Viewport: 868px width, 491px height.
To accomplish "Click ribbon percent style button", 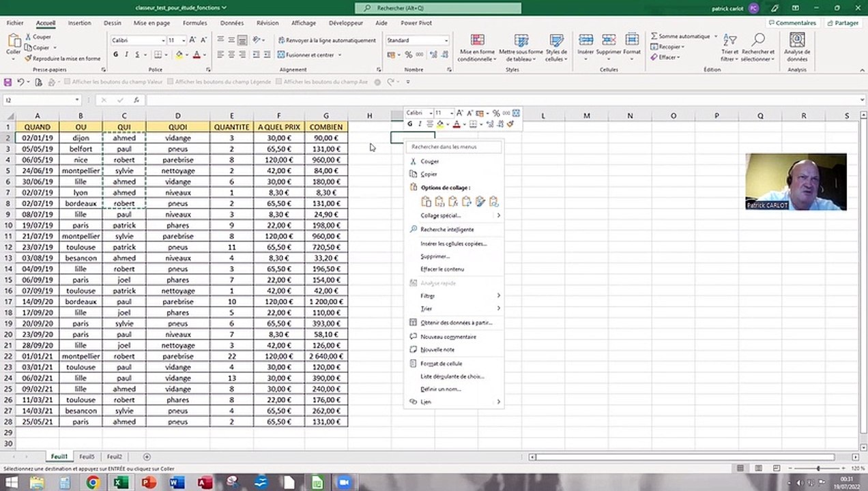I will [x=408, y=55].
